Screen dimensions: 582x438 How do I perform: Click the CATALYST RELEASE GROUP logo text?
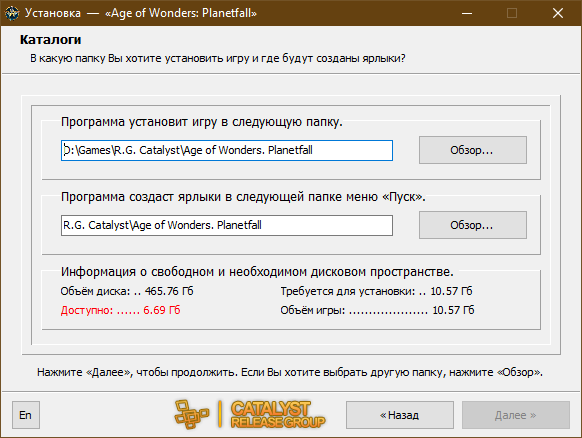coord(278,415)
